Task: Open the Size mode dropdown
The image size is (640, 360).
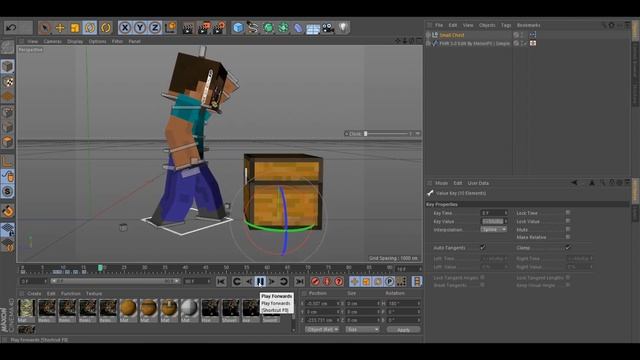Action: coord(362,330)
